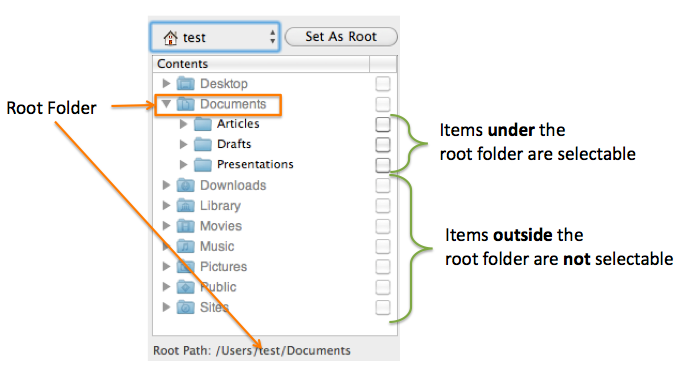Tick the Public row checkbox
689x376 pixels.
click(383, 287)
